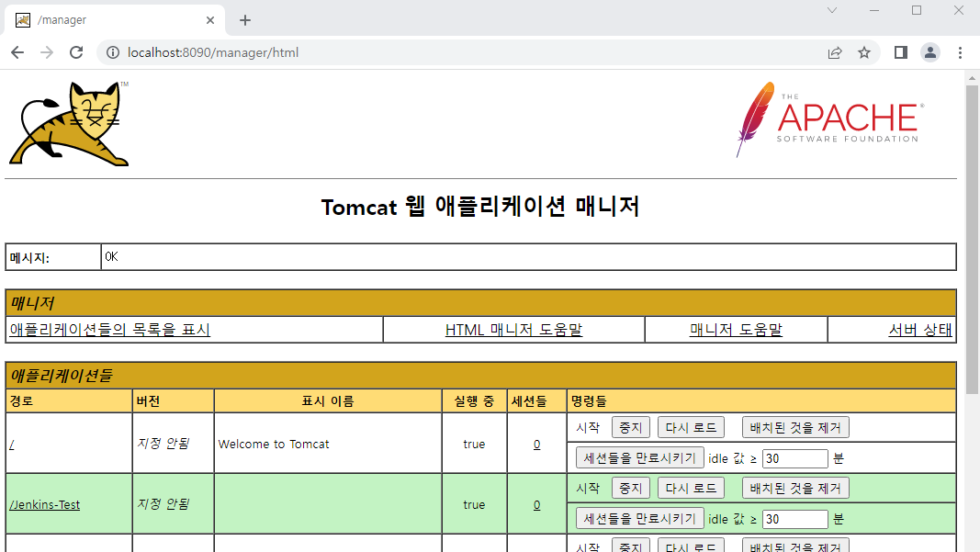Click the 표시 이름 column header

[328, 401]
